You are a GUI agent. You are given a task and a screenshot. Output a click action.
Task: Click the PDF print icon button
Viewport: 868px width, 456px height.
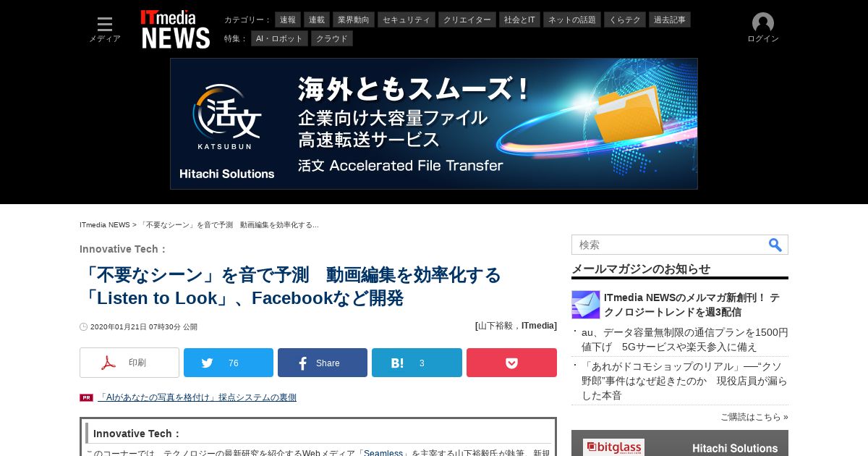click(129, 363)
